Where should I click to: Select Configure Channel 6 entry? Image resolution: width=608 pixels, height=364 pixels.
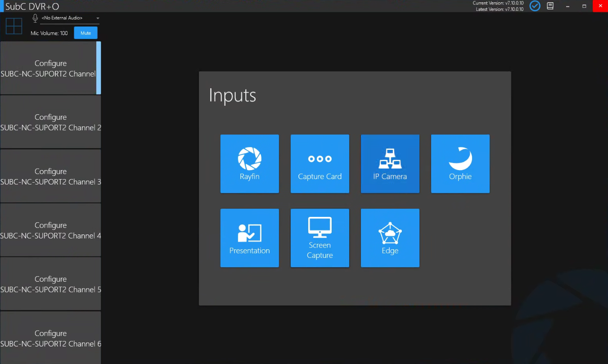click(x=50, y=338)
